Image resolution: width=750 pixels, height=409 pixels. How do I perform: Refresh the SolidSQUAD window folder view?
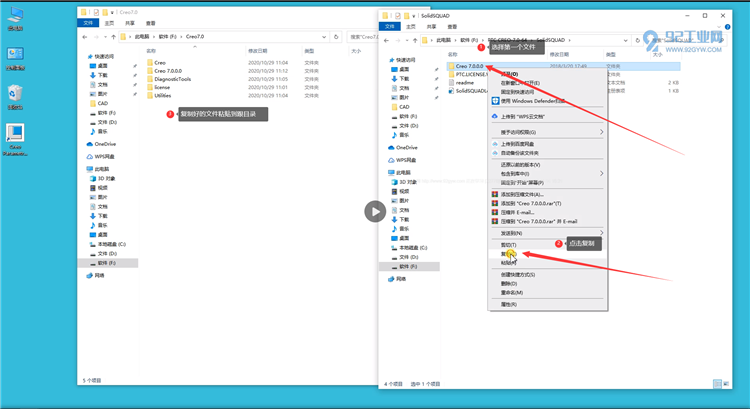[638, 40]
